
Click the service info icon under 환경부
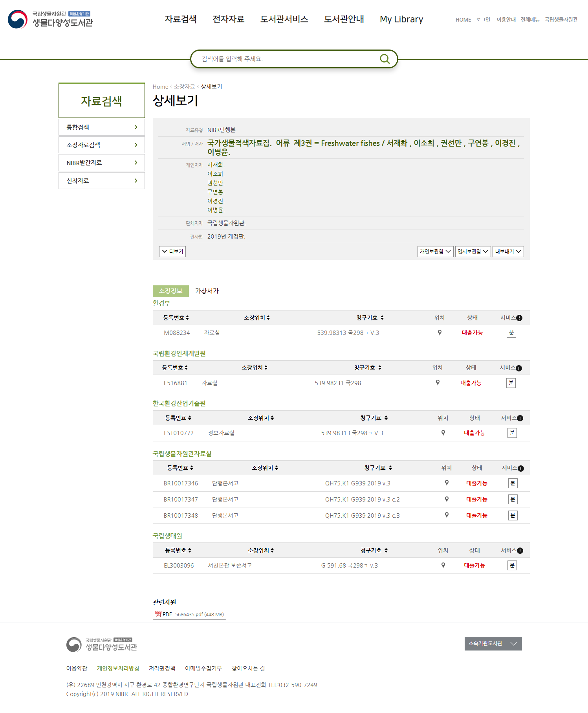(x=519, y=318)
